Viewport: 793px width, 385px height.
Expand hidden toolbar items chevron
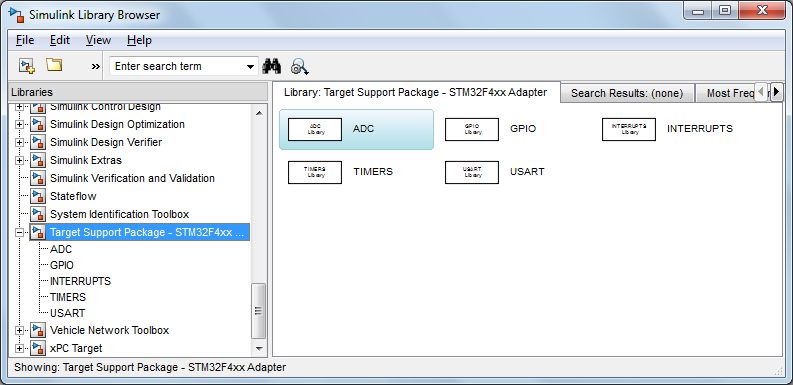(x=96, y=66)
